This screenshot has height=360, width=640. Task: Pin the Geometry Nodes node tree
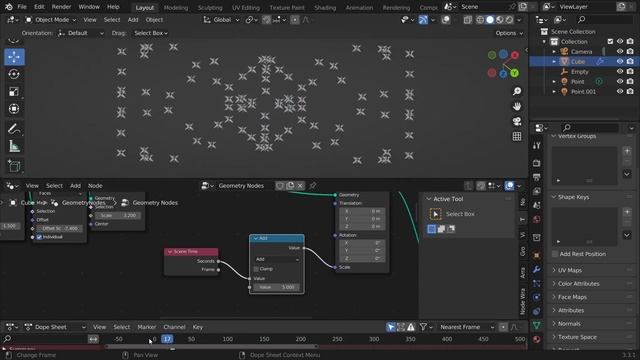(x=313, y=186)
